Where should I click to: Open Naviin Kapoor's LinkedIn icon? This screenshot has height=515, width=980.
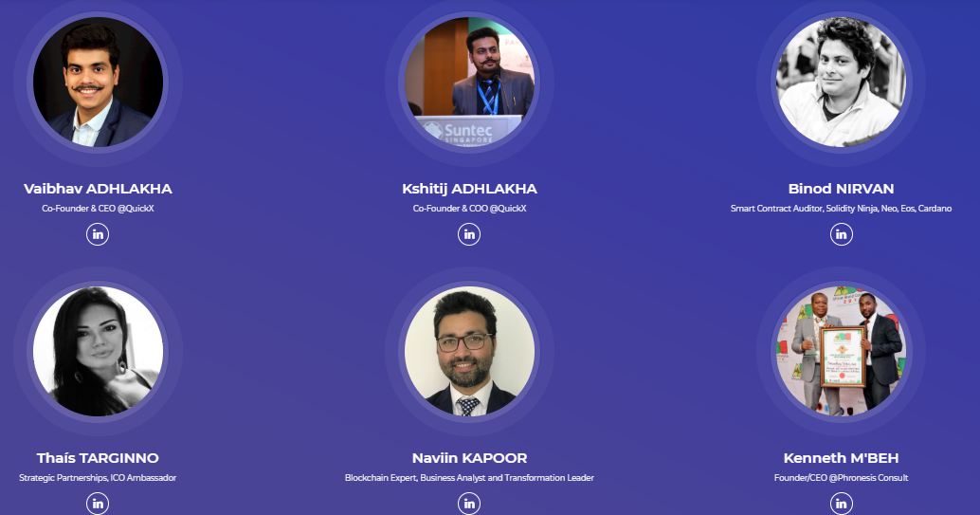[469, 503]
